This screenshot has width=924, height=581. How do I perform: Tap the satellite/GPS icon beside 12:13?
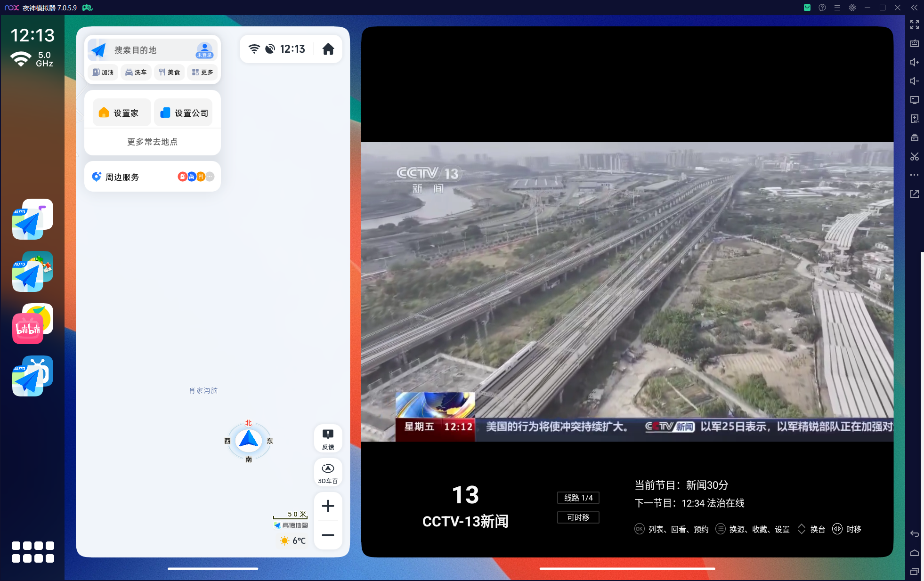pyautogui.click(x=270, y=49)
